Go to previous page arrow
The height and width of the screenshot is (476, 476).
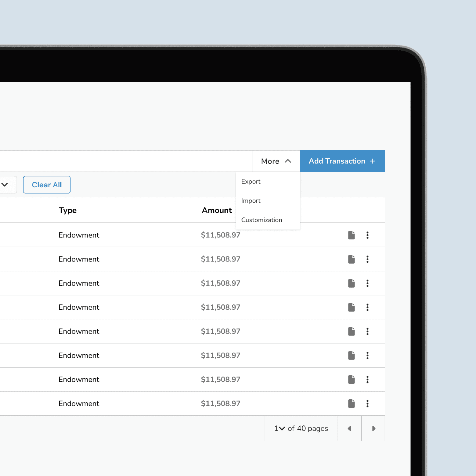(349, 428)
